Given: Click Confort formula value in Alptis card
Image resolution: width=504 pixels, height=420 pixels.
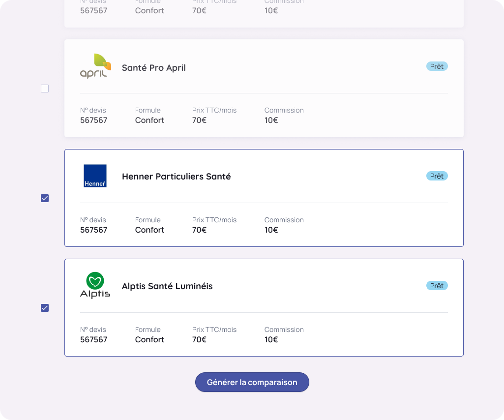Looking at the screenshot, I should tap(149, 340).
